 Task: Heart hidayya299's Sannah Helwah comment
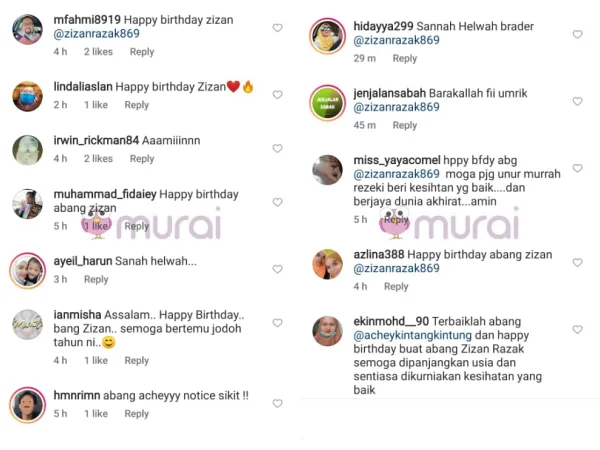[577, 34]
